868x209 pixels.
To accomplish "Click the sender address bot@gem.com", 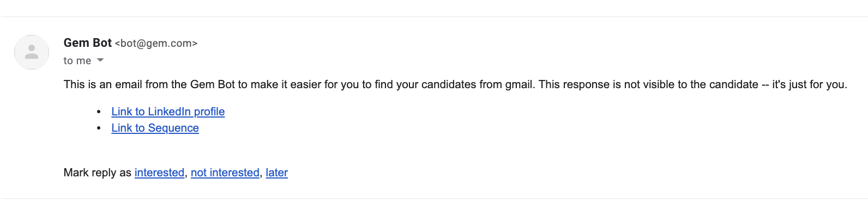I will 156,44.
